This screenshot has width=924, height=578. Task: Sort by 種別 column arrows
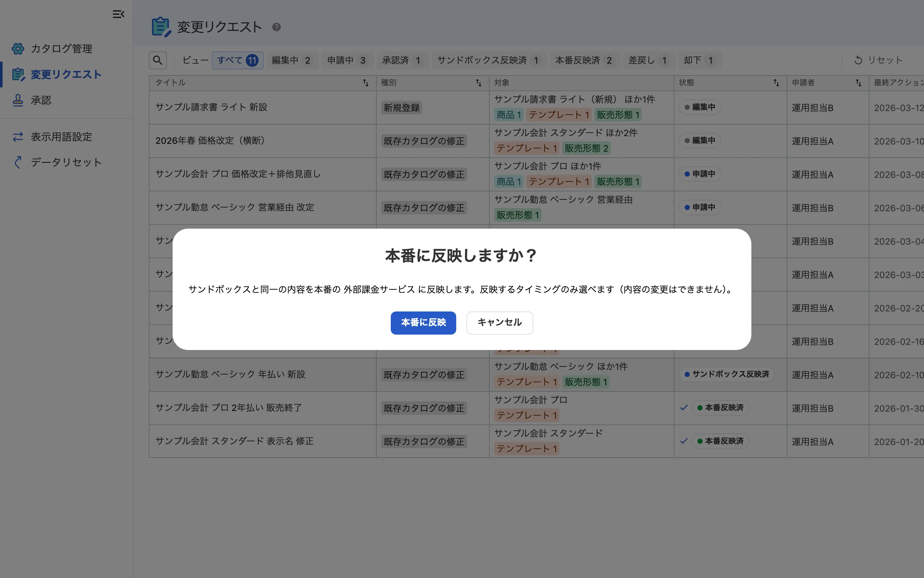pyautogui.click(x=478, y=83)
